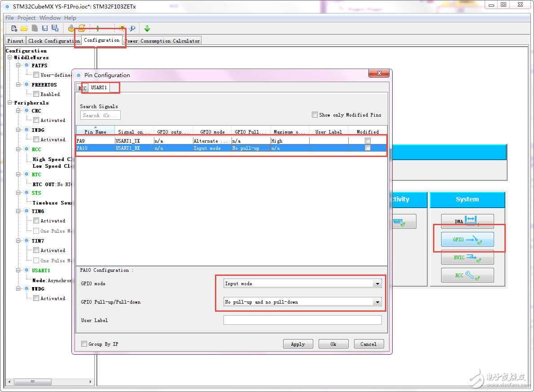Open the DMA system configuration button
Image resolution: width=534 pixels, height=392 pixels.
point(467,221)
